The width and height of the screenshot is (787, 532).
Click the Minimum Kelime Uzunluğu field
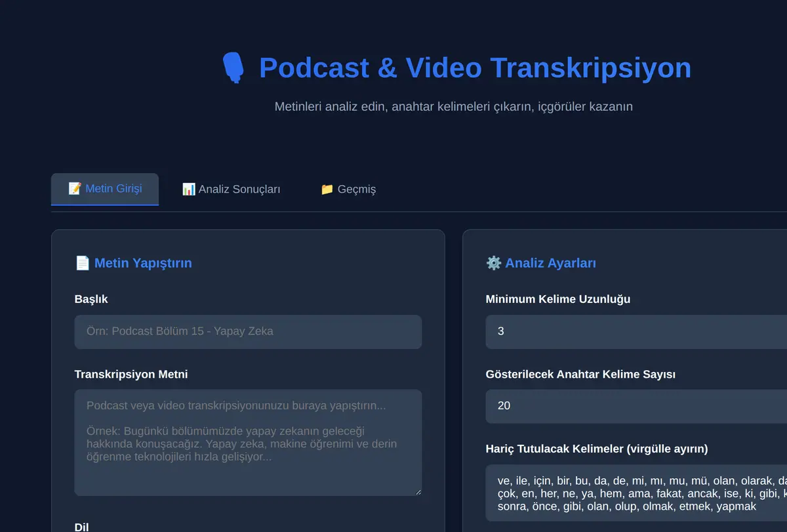636,331
